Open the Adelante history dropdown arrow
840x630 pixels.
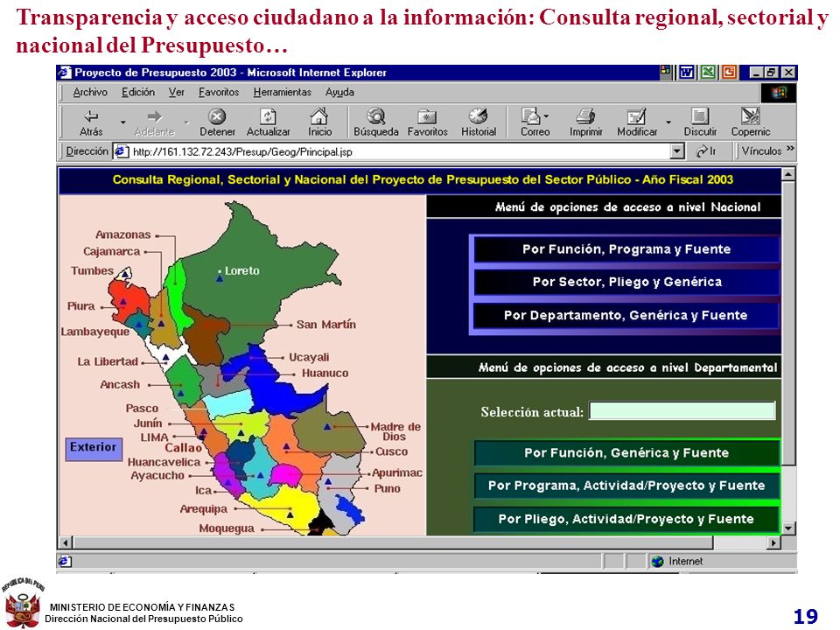pos(186,122)
